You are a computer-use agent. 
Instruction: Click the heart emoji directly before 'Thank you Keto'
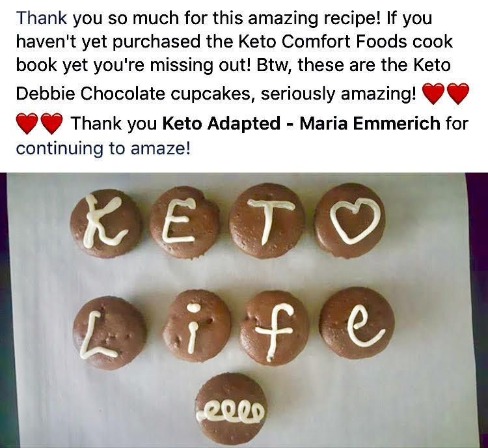click(x=51, y=124)
